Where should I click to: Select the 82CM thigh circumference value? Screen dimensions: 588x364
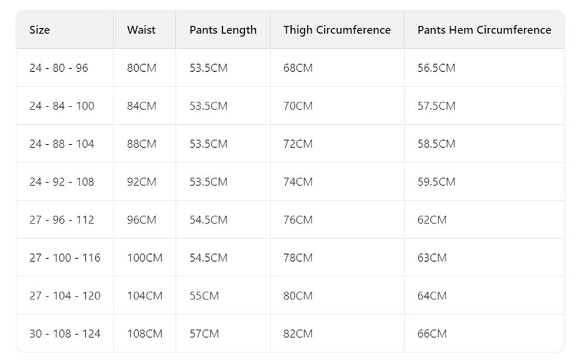pos(298,333)
